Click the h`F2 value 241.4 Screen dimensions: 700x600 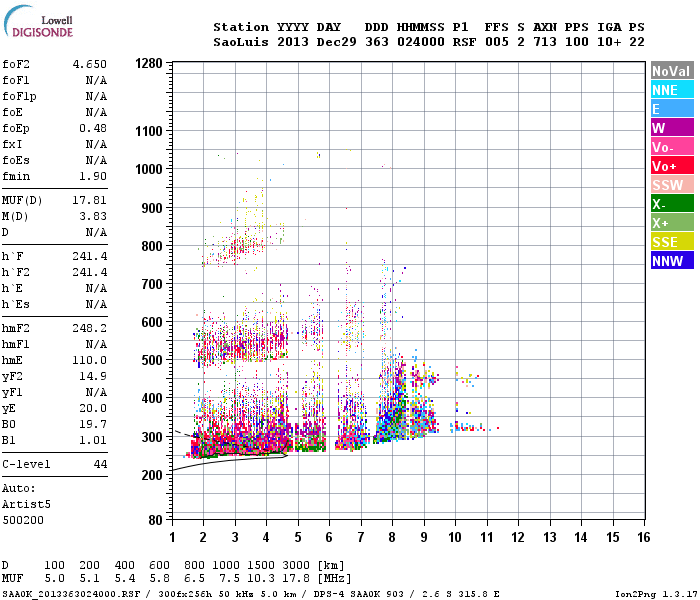click(x=90, y=272)
